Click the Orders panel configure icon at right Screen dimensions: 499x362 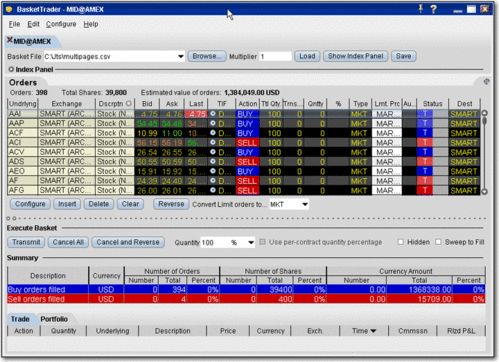(486, 81)
